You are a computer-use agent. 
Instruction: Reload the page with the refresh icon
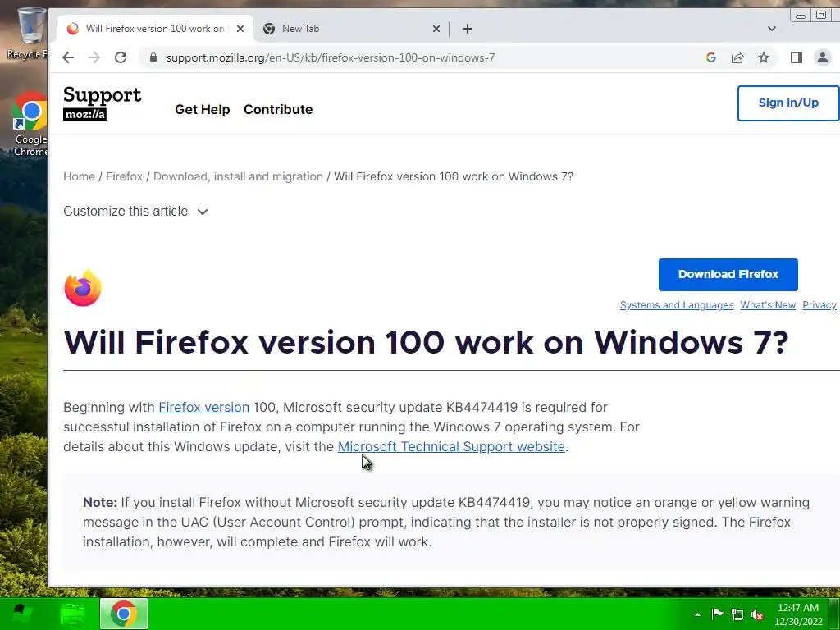pyautogui.click(x=121, y=57)
